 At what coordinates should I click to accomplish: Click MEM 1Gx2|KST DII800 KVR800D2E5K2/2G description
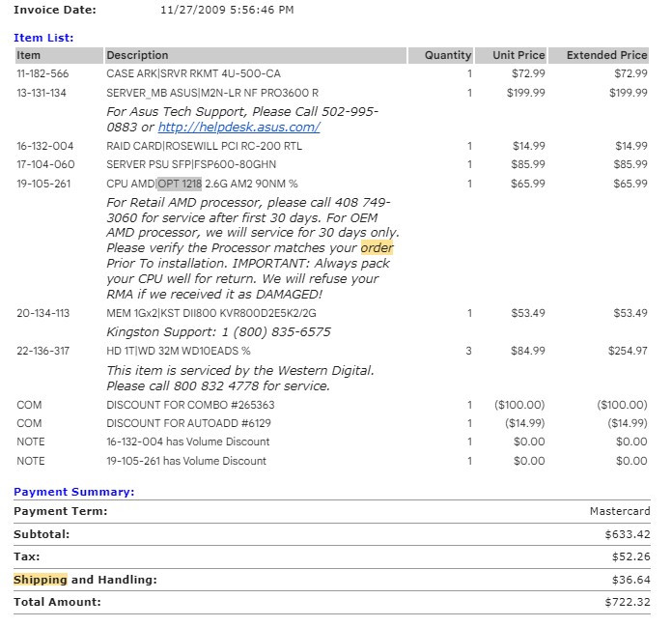211,313
